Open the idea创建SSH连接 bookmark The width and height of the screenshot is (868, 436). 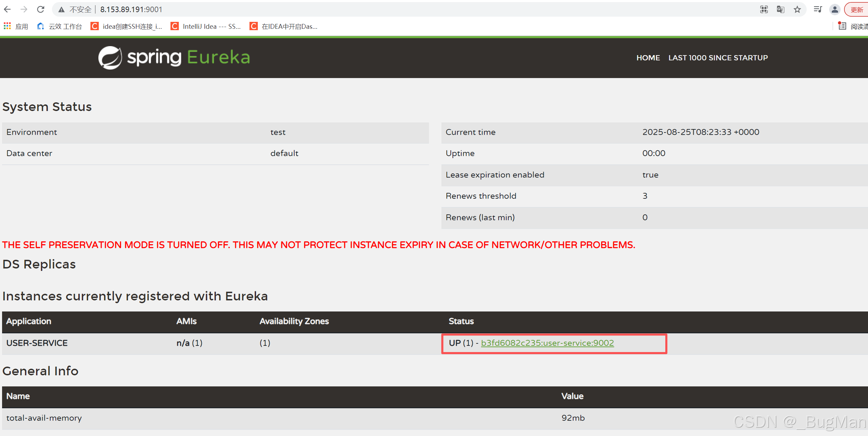pos(126,26)
